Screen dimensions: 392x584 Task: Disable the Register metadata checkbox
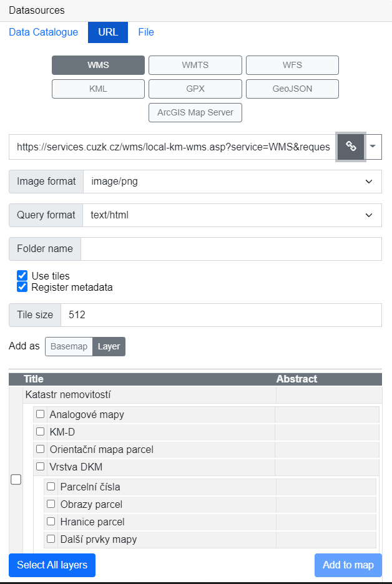22,287
